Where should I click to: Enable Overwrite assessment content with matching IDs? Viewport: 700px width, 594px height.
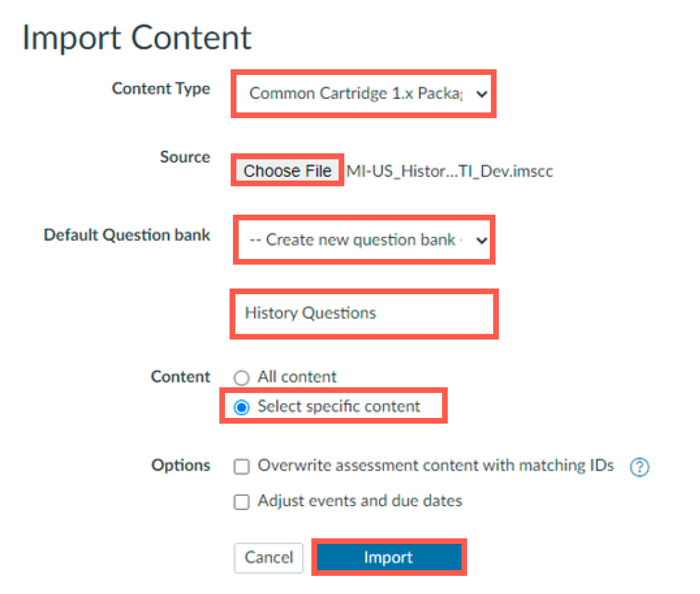tap(241, 466)
